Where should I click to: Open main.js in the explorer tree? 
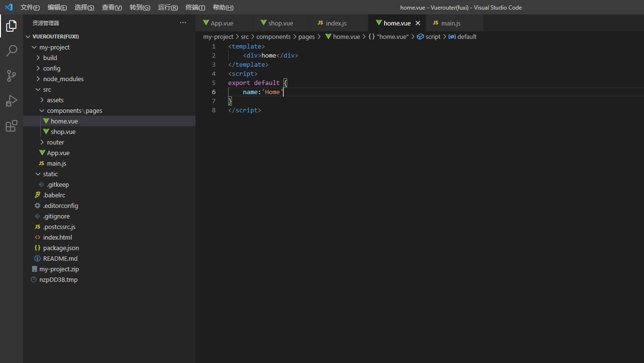coord(109,163)
